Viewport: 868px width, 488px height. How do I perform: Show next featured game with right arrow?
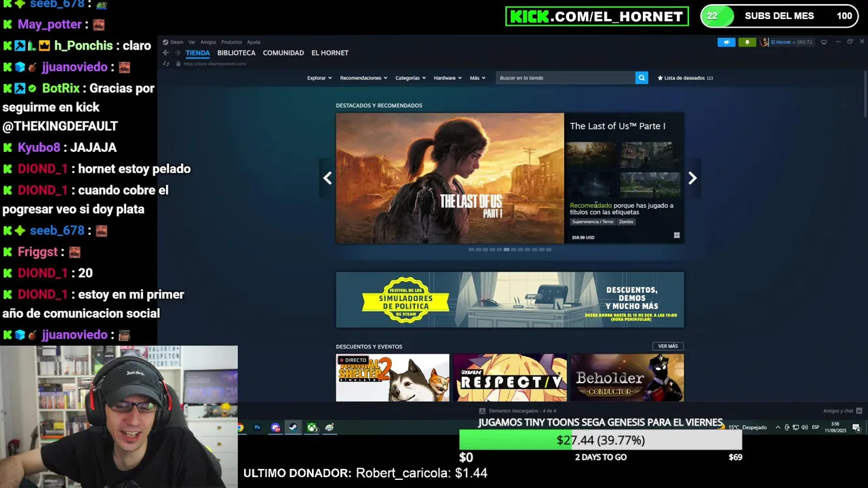[692, 178]
